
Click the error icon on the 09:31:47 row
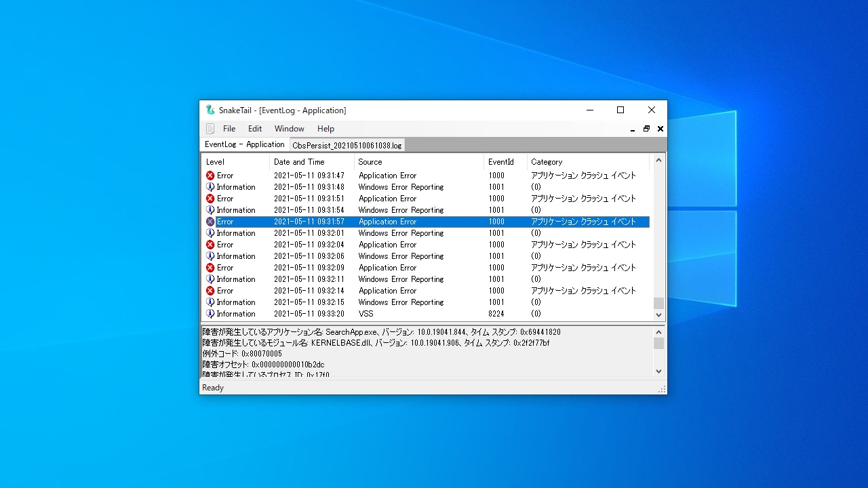(x=210, y=176)
